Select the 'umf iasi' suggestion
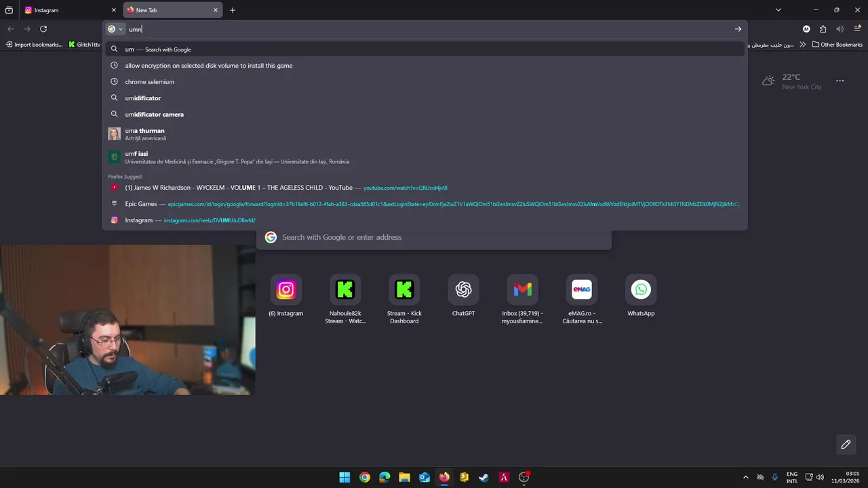Screen dimensions: 868x488 point(425,157)
